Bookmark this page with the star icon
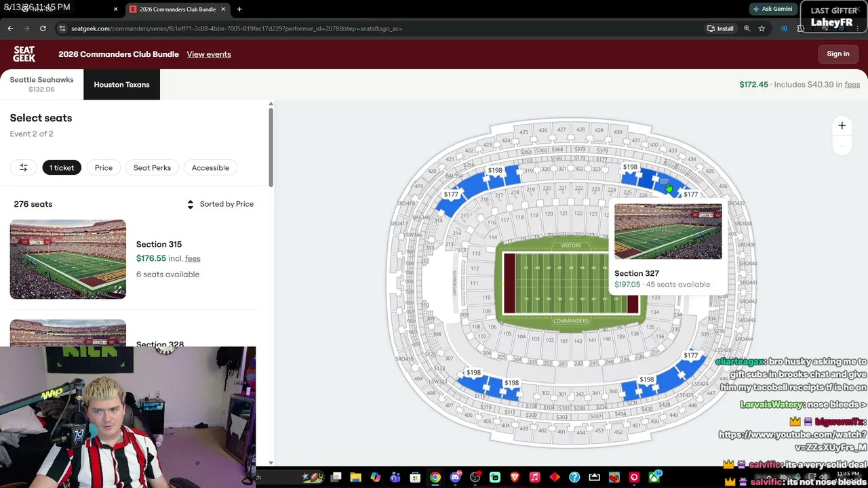 pos(762,28)
